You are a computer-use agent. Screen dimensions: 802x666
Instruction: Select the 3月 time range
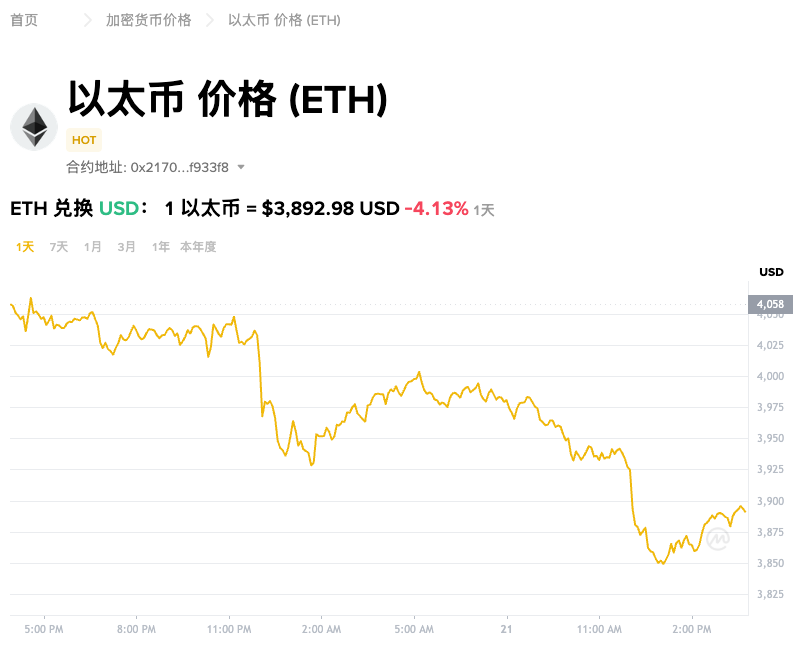[x=125, y=246]
